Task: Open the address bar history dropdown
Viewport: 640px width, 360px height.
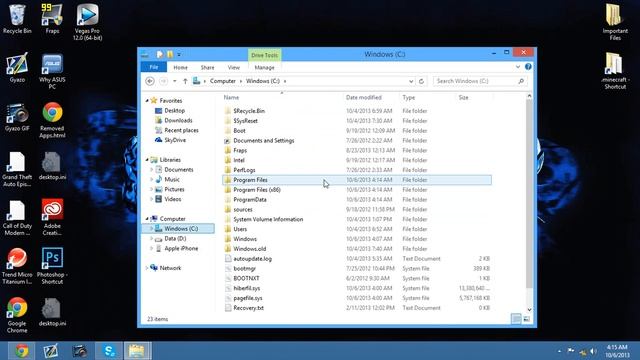Action: click(x=411, y=81)
